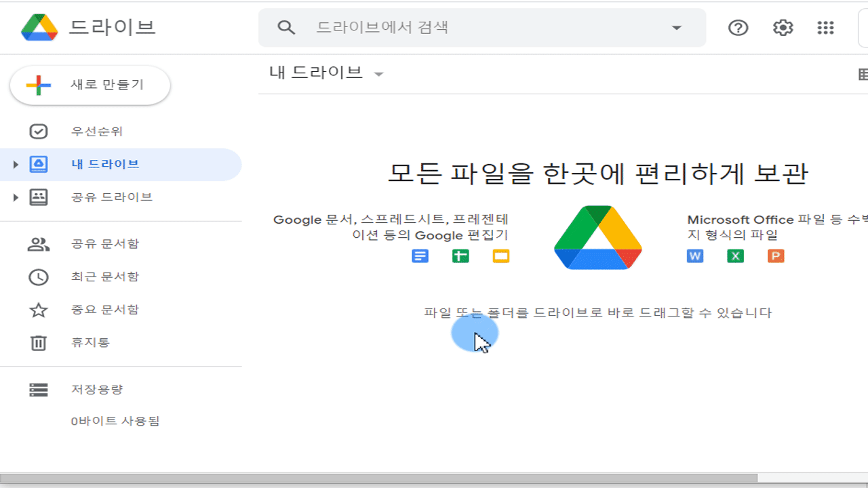This screenshot has height=488, width=868.
Task: Click the Microsoft Excel X icon
Action: coord(736,256)
